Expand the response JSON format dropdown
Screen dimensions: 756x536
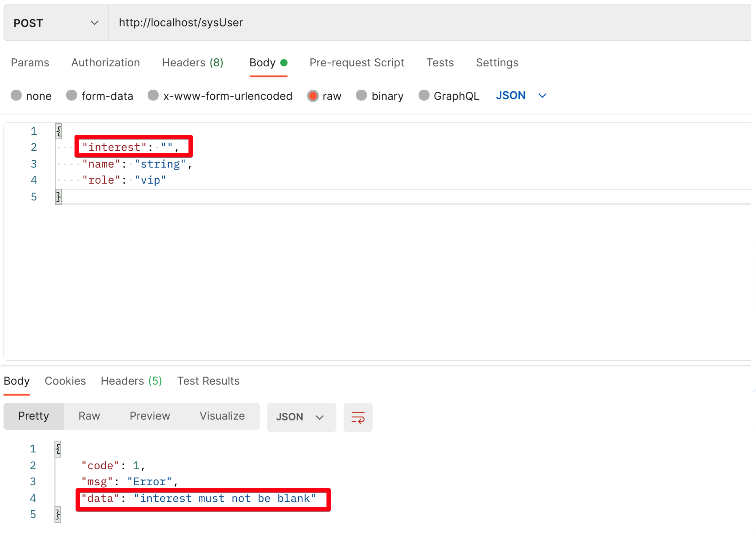tap(301, 417)
